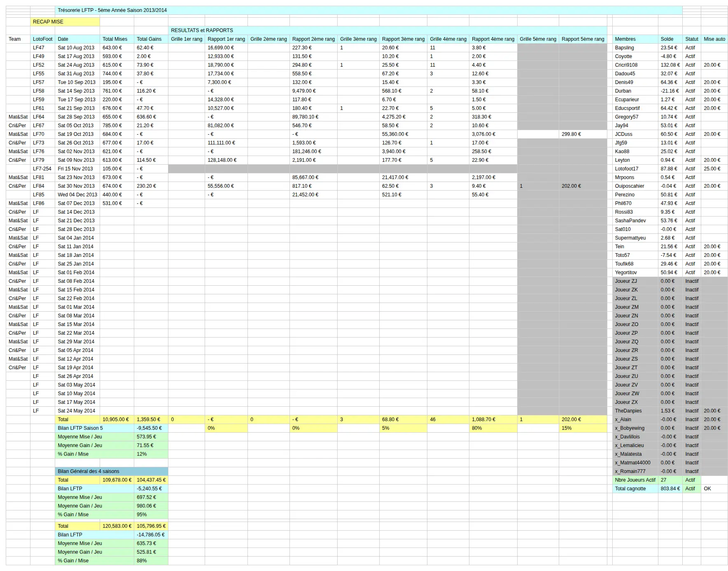Select the '1,088.70 €' 4ème rang total
The image size is (728, 571).
pyautogui.click(x=493, y=420)
